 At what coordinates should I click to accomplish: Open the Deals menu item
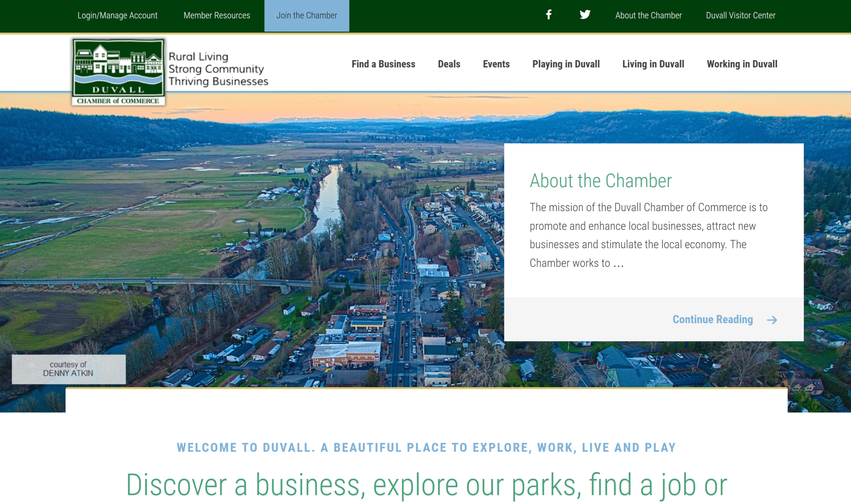(x=449, y=64)
